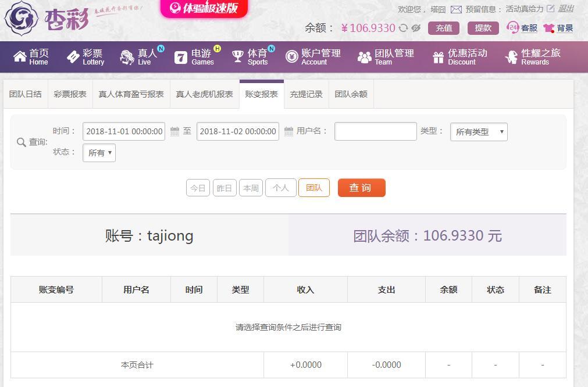Click the Sports trophy icon
The height and width of the screenshot is (387, 588).
(x=238, y=57)
